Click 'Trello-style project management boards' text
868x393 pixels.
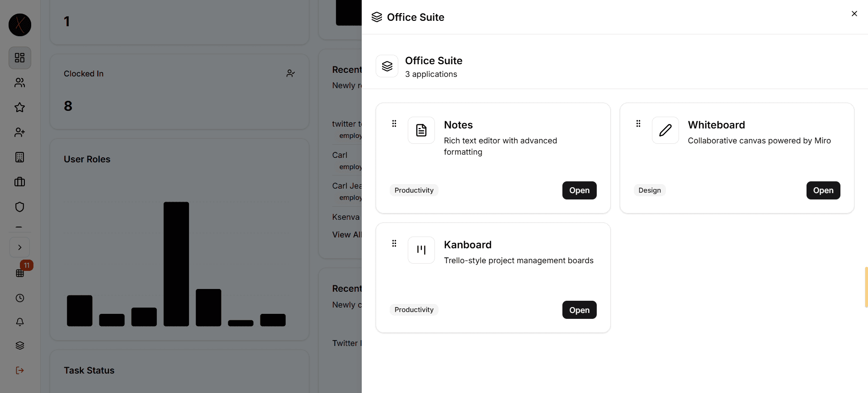pyautogui.click(x=519, y=260)
